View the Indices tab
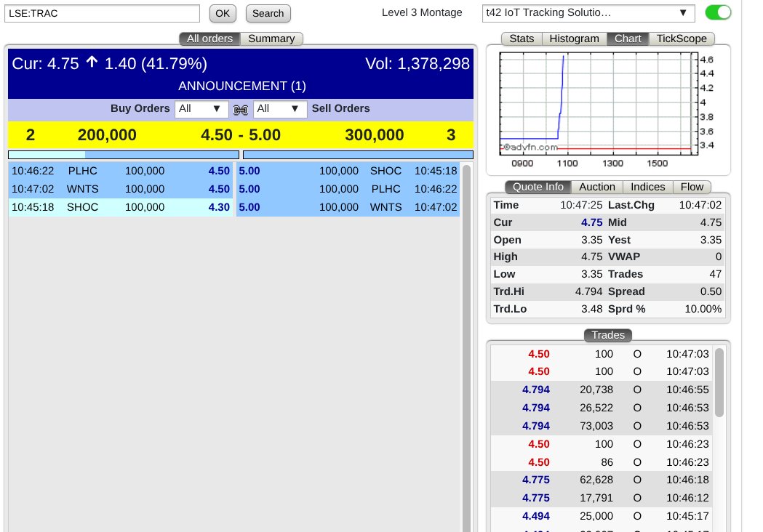 [x=647, y=187]
